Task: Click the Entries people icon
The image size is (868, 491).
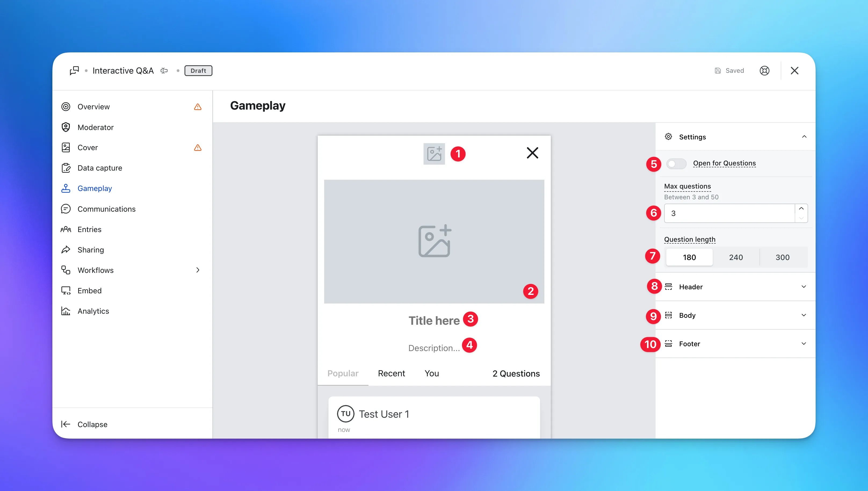Action: 66,229
